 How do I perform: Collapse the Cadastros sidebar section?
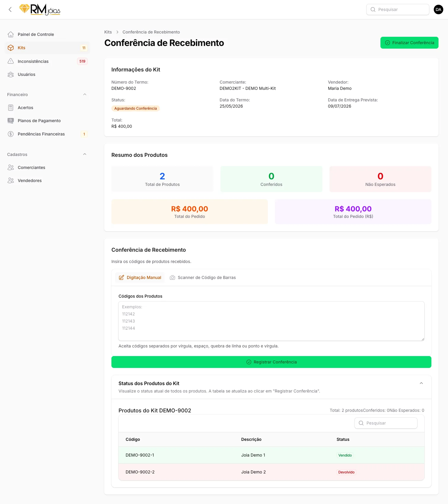pyautogui.click(x=85, y=154)
